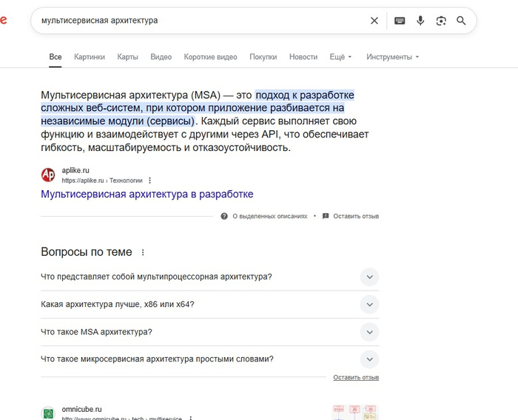Click the question mark О выделенных описаниях icon
The image size is (518, 420).
224,216
